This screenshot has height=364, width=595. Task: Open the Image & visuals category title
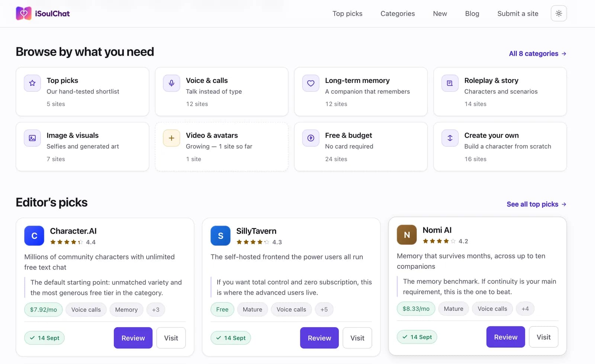(x=73, y=135)
